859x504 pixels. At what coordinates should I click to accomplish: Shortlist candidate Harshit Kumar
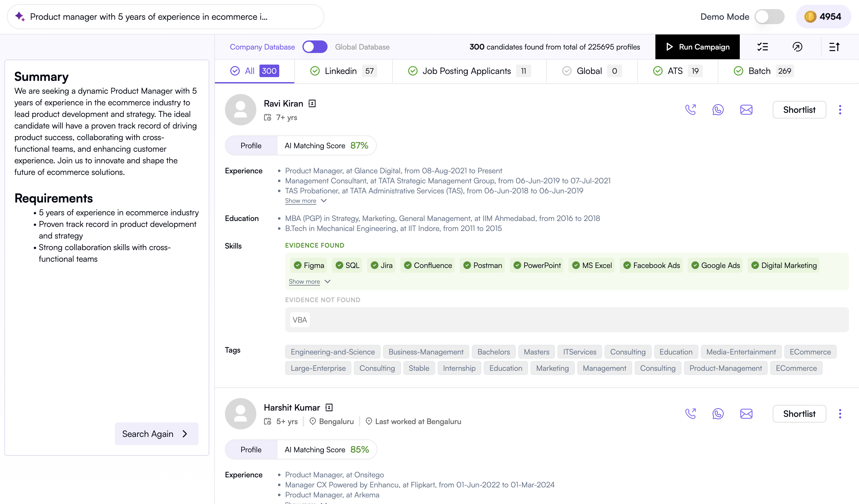point(799,414)
